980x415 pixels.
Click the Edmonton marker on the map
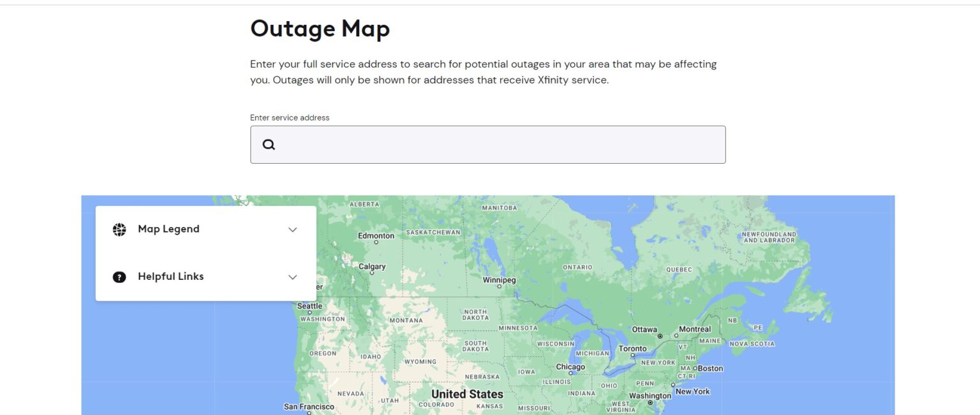click(376, 241)
